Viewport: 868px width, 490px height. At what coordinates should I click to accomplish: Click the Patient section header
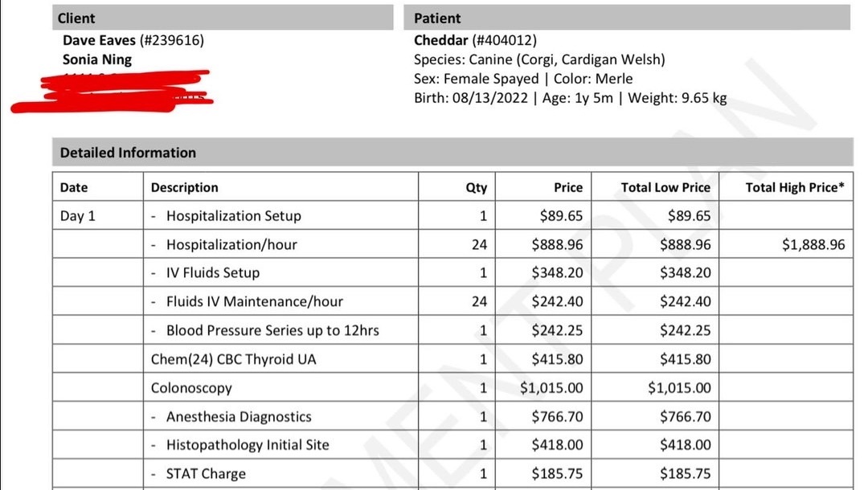pos(437,18)
